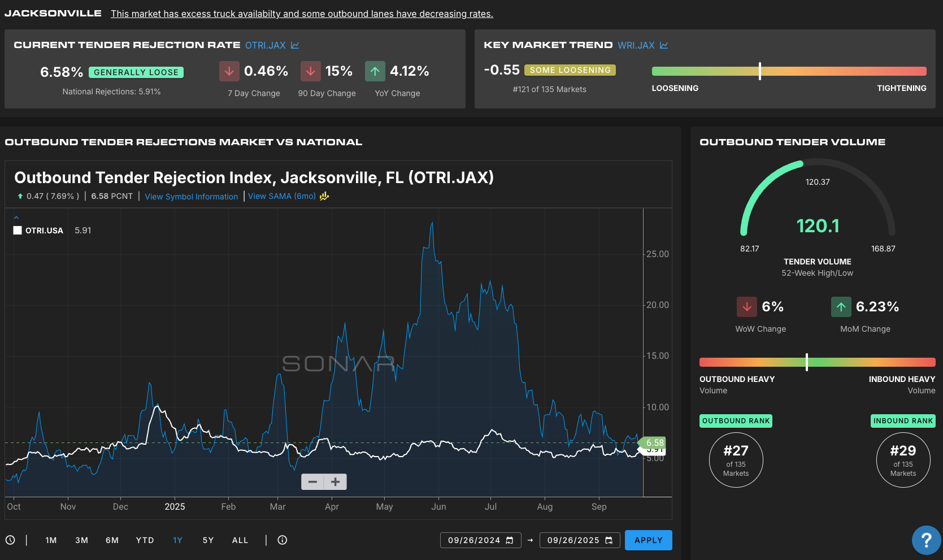The height and width of the screenshot is (560, 943).
Task: Open the WRI.JAX chart icon
Action: 664,45
